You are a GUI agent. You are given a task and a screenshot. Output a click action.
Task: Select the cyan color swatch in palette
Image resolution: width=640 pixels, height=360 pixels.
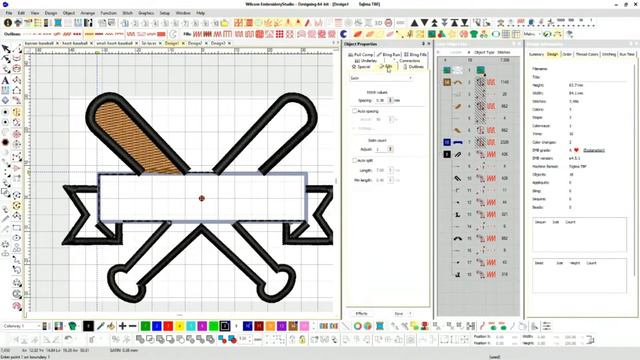coord(191,326)
